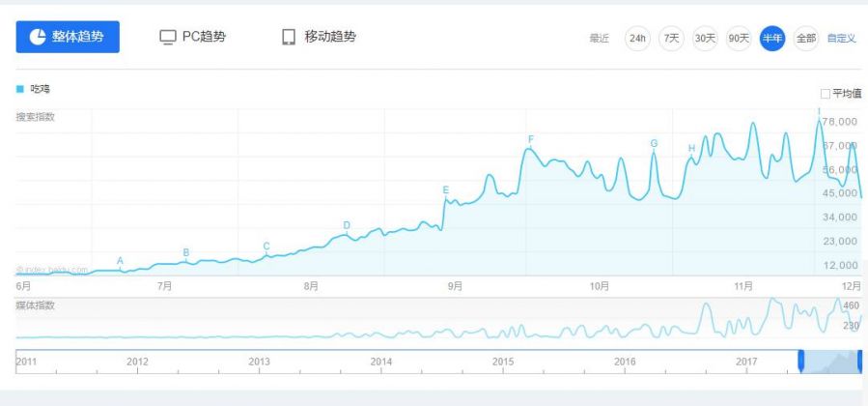Click marker A on the trend line

click(x=120, y=261)
